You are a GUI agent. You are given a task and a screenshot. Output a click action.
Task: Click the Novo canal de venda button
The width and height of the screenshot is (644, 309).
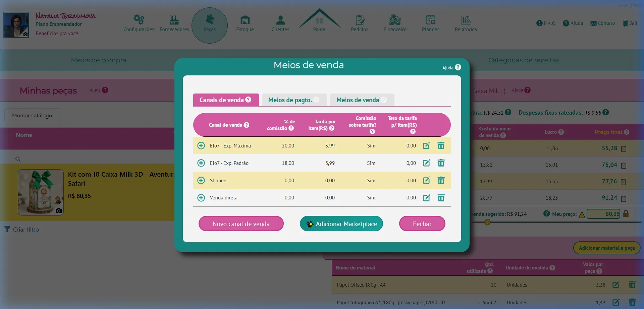[x=241, y=224]
